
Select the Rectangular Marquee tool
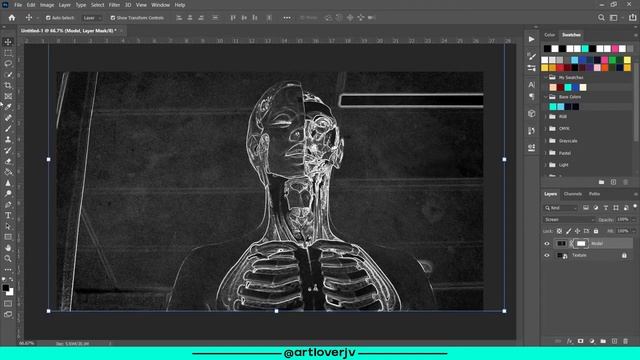tap(8, 53)
